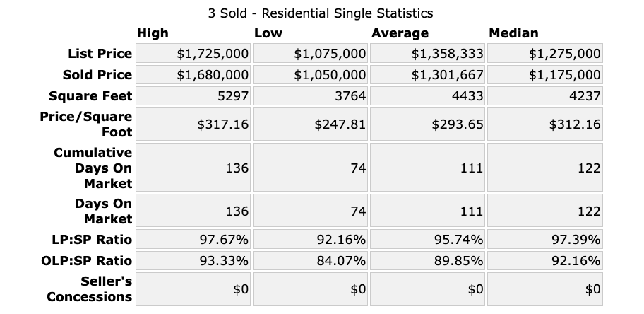644x314 pixels.
Task: Click the High OLP:SP Ratio value 93.33%
Action: click(x=224, y=260)
